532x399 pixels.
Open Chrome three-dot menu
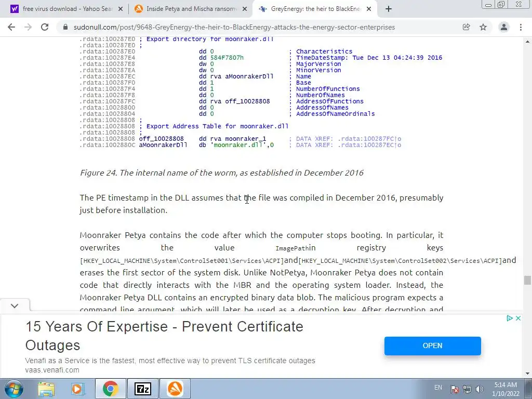521,27
